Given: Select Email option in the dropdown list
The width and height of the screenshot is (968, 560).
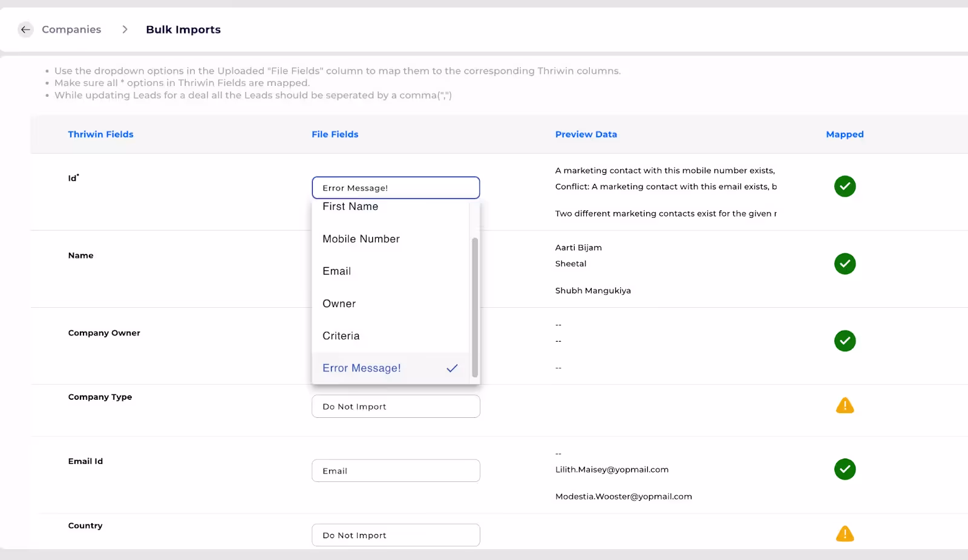Looking at the screenshot, I should pyautogui.click(x=390, y=271).
